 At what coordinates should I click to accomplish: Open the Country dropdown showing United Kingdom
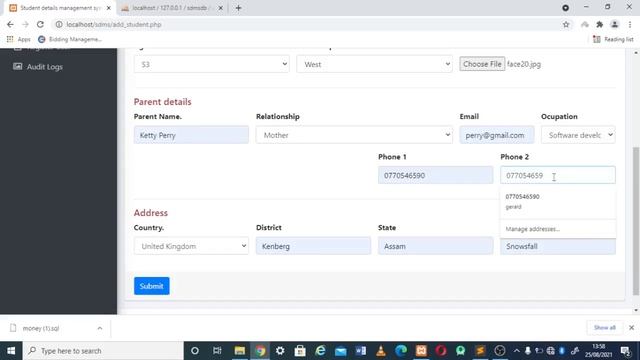coord(191,246)
